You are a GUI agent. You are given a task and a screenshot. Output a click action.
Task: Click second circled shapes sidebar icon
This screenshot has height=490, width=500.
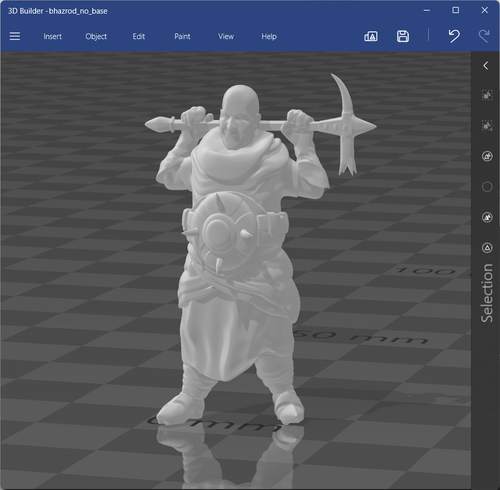[x=487, y=217]
